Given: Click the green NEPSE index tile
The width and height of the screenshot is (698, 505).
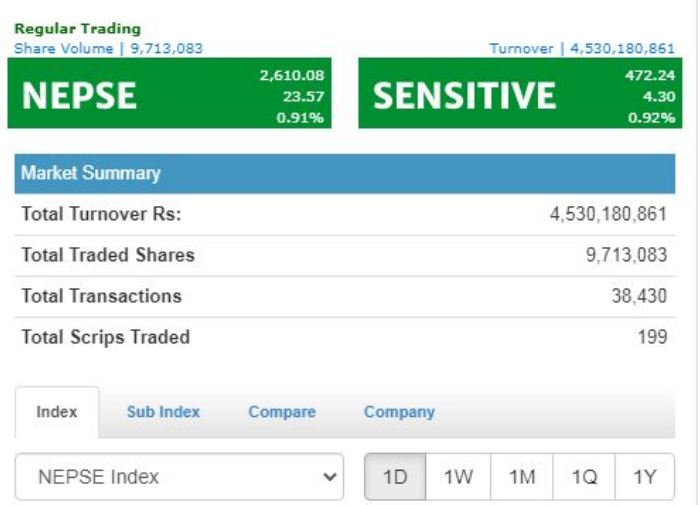Looking at the screenshot, I should tap(170, 93).
